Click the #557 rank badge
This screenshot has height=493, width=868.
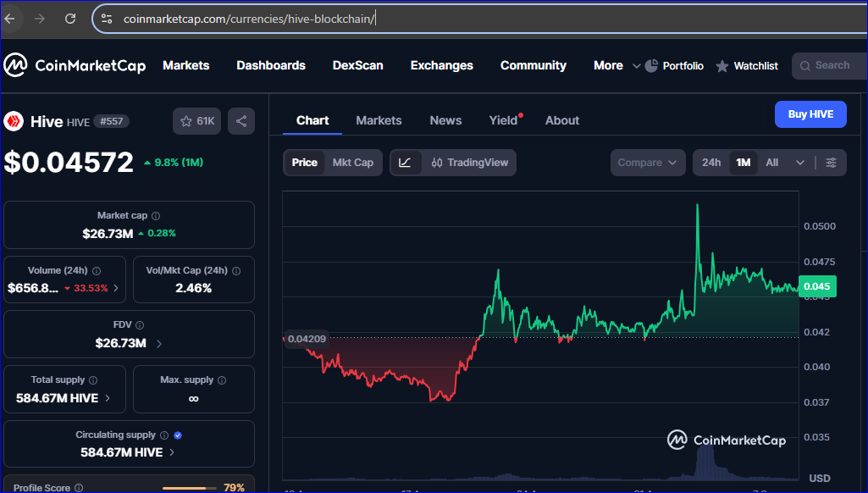111,121
